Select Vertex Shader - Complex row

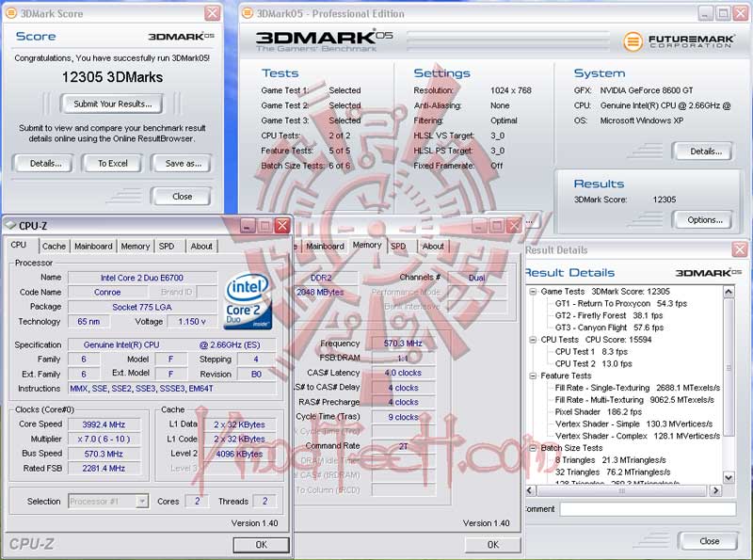pos(637,436)
